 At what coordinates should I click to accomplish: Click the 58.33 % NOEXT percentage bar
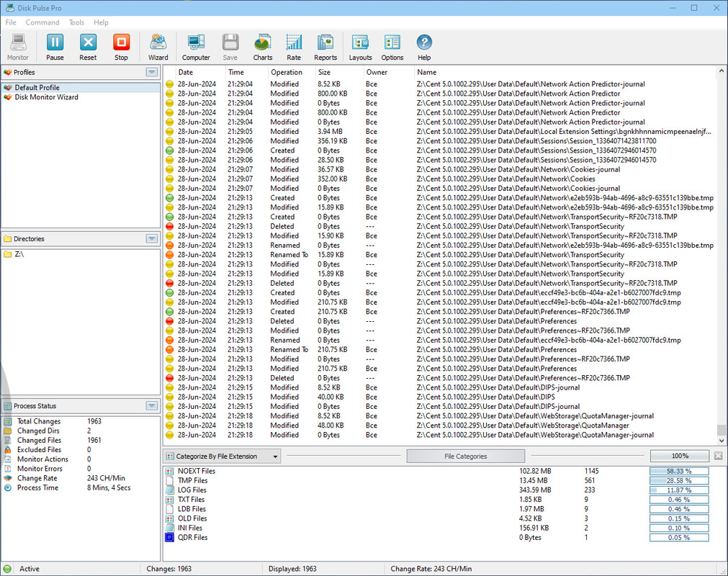pyautogui.click(x=679, y=471)
